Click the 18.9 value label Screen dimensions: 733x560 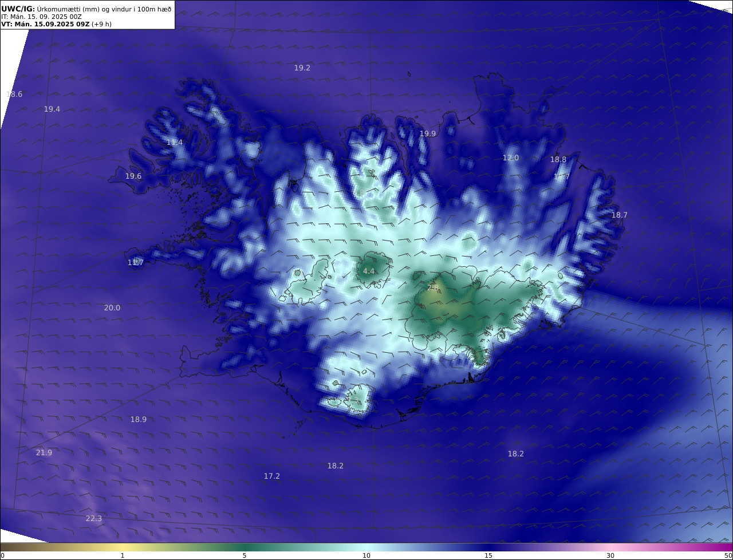139,419
